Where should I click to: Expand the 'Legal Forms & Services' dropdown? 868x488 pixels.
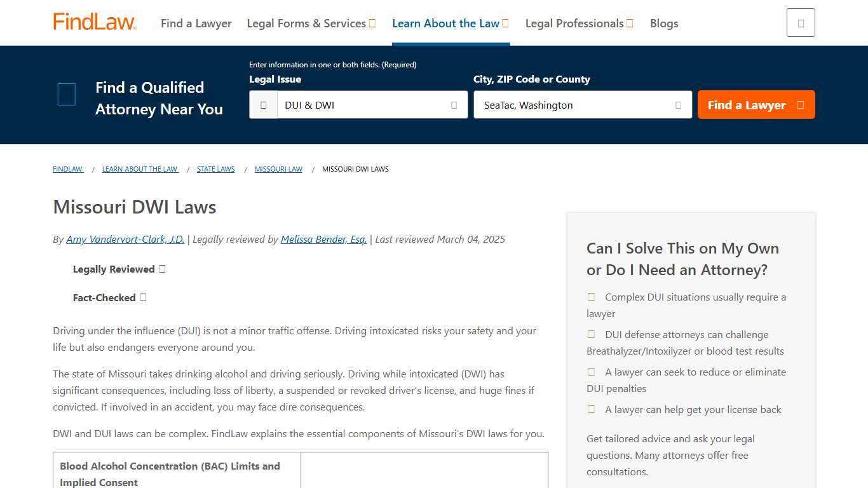[370, 23]
